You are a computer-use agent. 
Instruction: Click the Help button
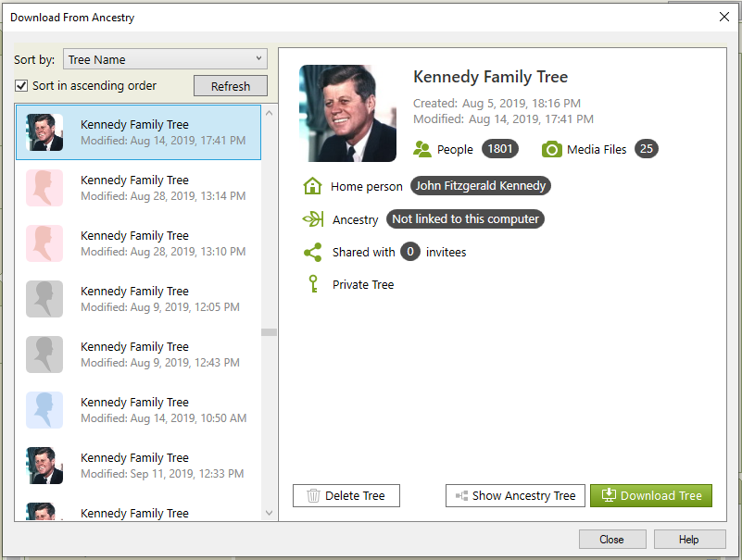pyautogui.click(x=688, y=540)
